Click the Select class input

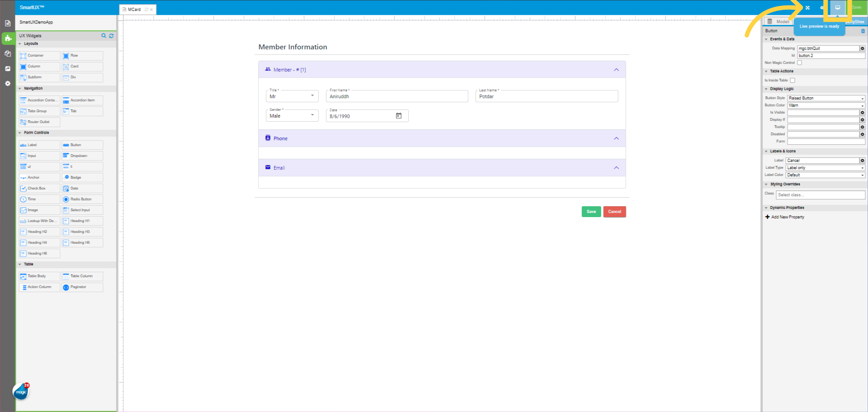(821, 195)
